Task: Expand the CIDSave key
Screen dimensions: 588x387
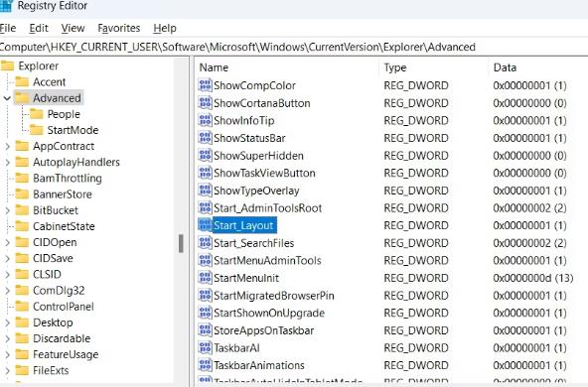Action: [x=7, y=259]
